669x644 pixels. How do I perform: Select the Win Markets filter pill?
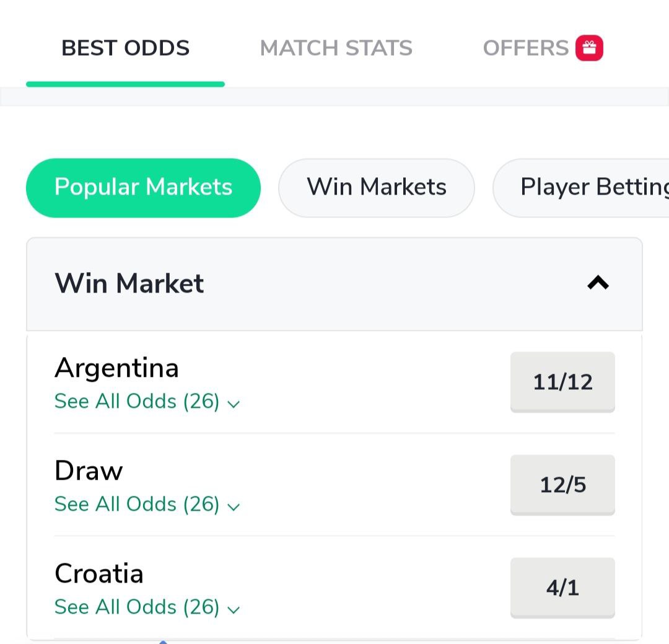pyautogui.click(x=377, y=187)
